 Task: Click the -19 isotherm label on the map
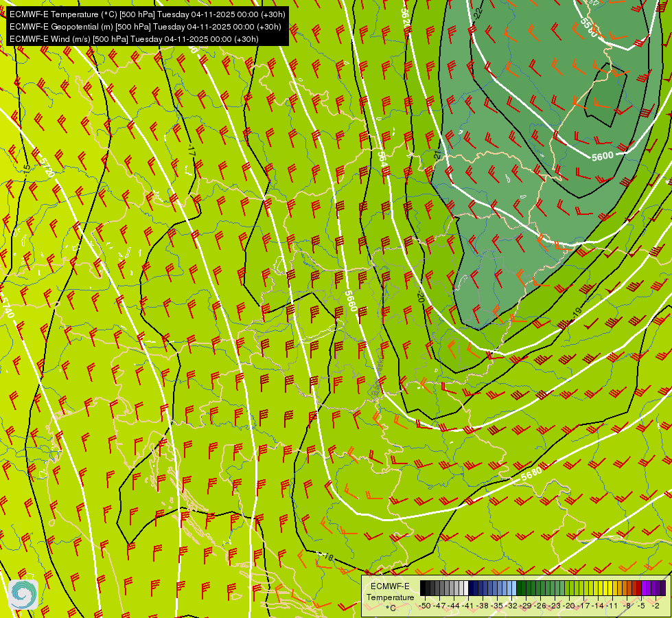(577, 313)
